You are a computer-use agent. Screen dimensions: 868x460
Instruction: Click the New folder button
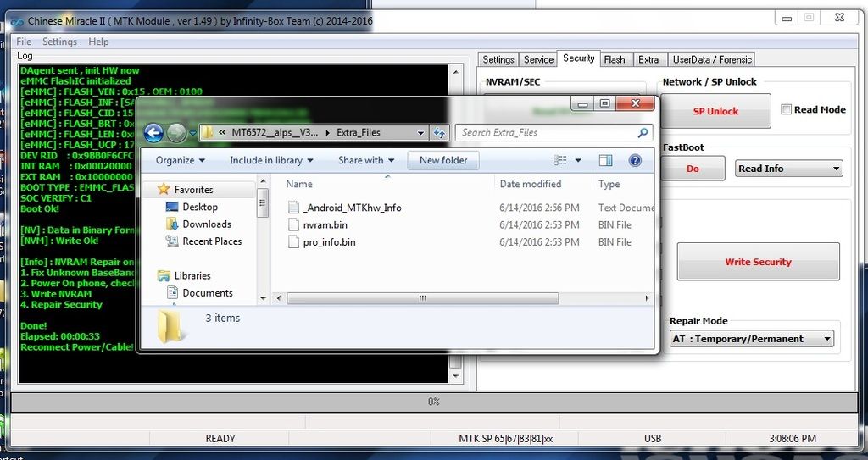tap(443, 160)
